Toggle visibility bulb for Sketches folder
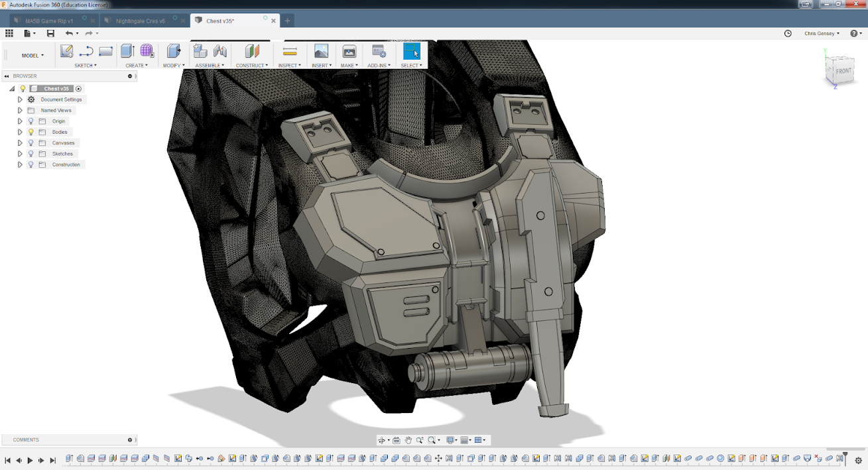The width and height of the screenshot is (868, 470). click(31, 154)
